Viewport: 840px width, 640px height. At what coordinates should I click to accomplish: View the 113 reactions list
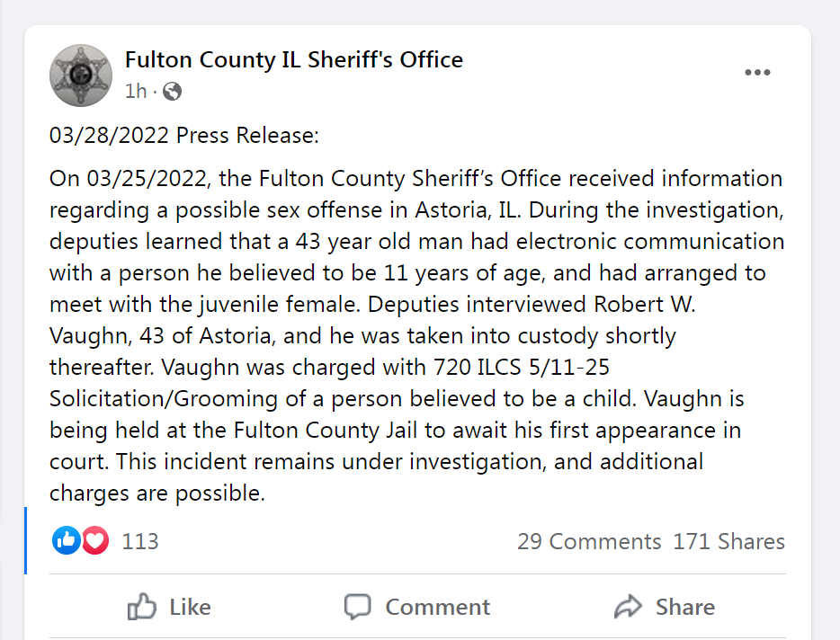tap(140, 541)
